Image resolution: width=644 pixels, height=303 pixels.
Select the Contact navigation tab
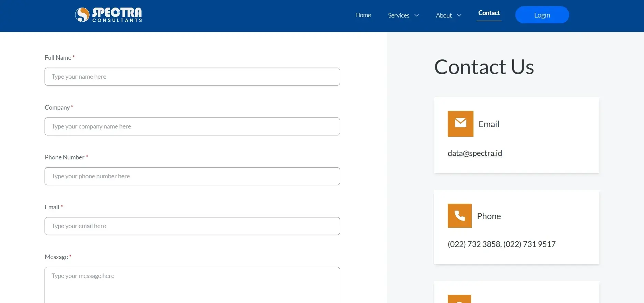coord(489,13)
